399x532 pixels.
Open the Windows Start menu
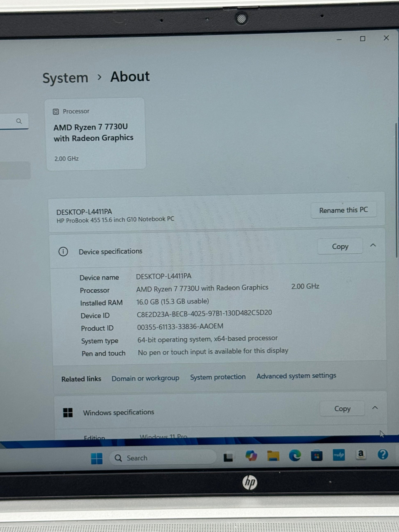[97, 458]
